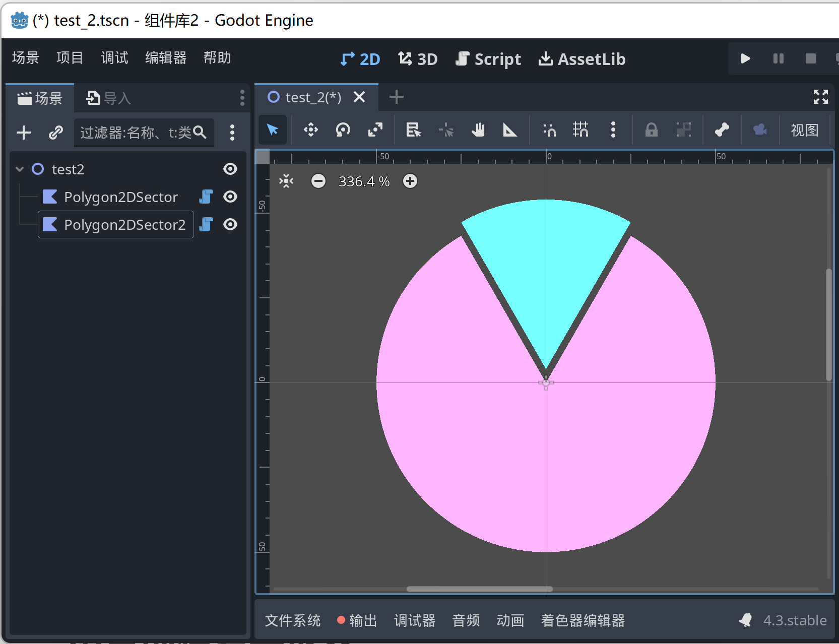
Task: Toggle visibility of test2 node
Action: point(230,169)
